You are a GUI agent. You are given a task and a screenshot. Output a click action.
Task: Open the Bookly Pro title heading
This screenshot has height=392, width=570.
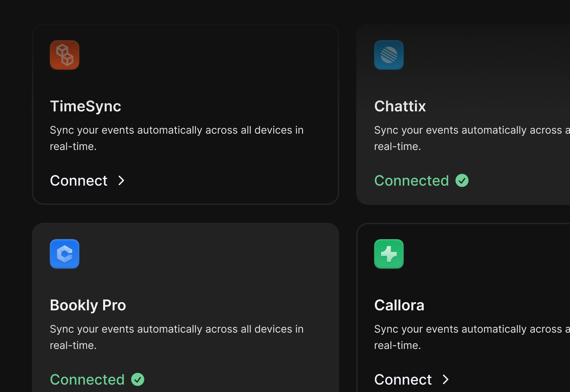pos(88,305)
